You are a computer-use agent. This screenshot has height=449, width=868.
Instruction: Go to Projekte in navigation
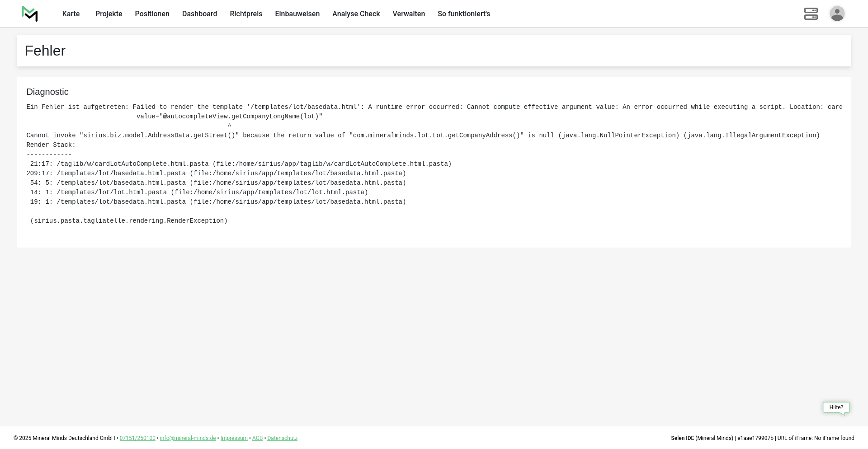108,14
